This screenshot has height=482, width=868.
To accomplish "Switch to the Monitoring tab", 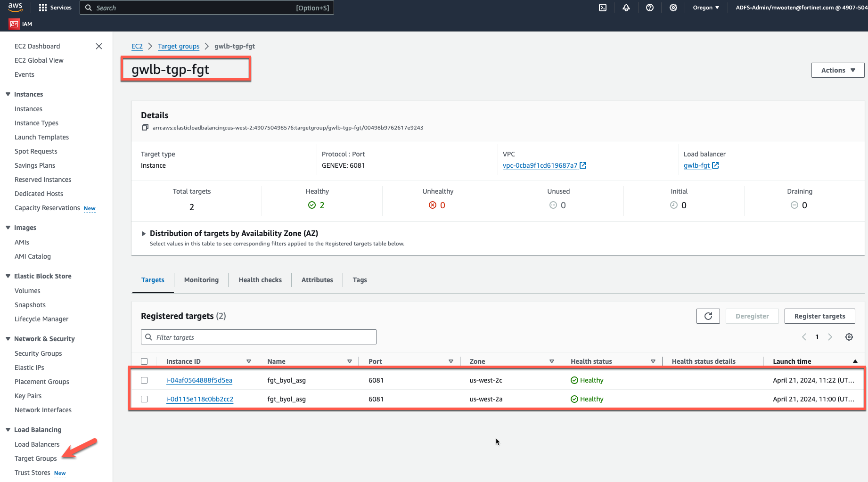I will [x=201, y=280].
